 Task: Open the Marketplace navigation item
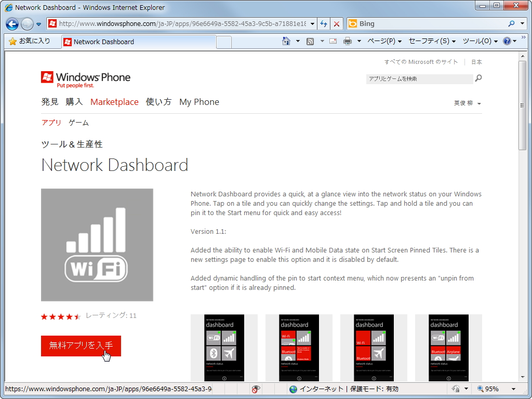click(114, 102)
